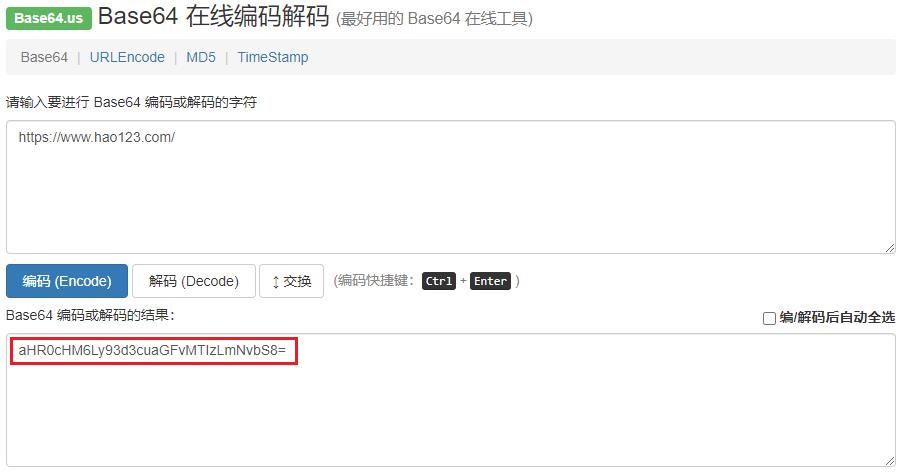Open the URLEncode tool link
Screen dimensions: 900x472
point(127,57)
